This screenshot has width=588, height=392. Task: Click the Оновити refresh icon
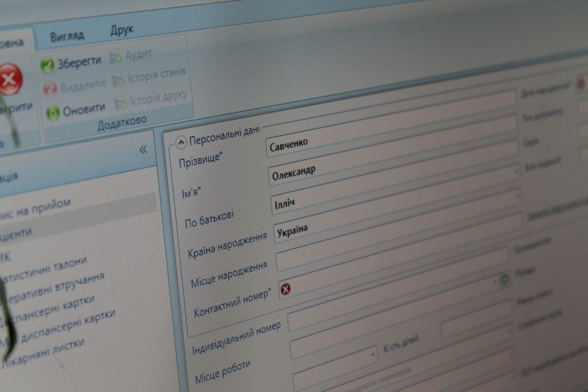coord(52,113)
